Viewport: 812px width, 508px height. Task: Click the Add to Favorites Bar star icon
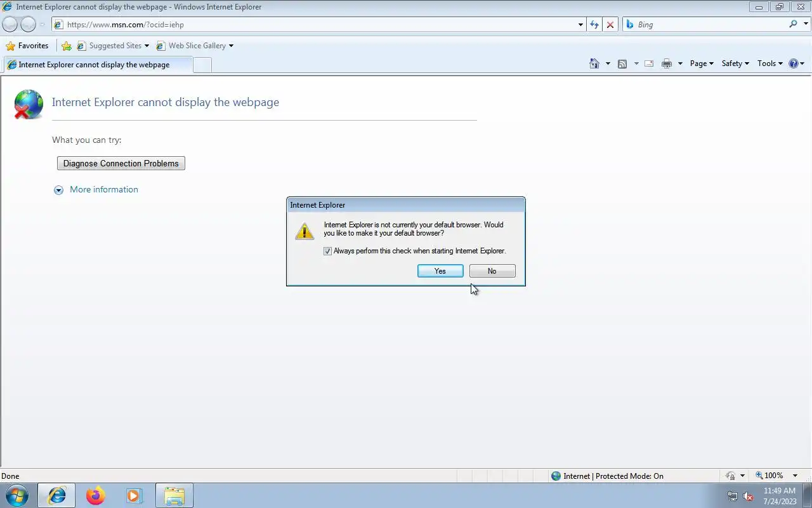(x=67, y=46)
